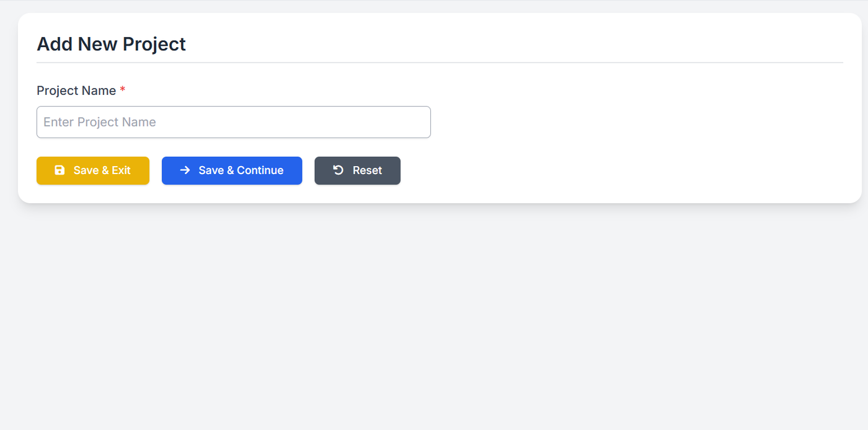Click the word "Continue" on blue button
Screen dimensions: 868x430
pos(260,170)
